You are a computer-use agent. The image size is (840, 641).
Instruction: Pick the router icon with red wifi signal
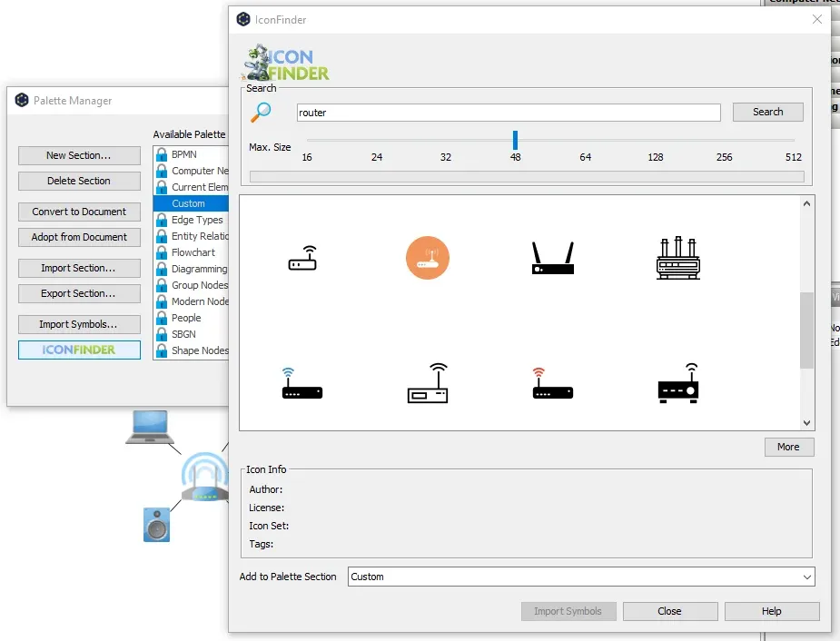[x=553, y=383]
